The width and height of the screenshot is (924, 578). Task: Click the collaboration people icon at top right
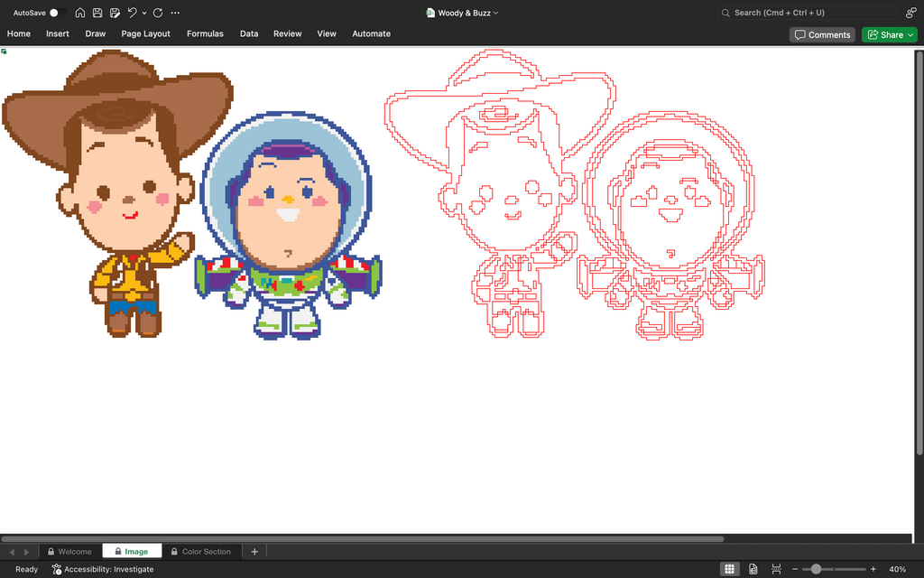(x=911, y=13)
